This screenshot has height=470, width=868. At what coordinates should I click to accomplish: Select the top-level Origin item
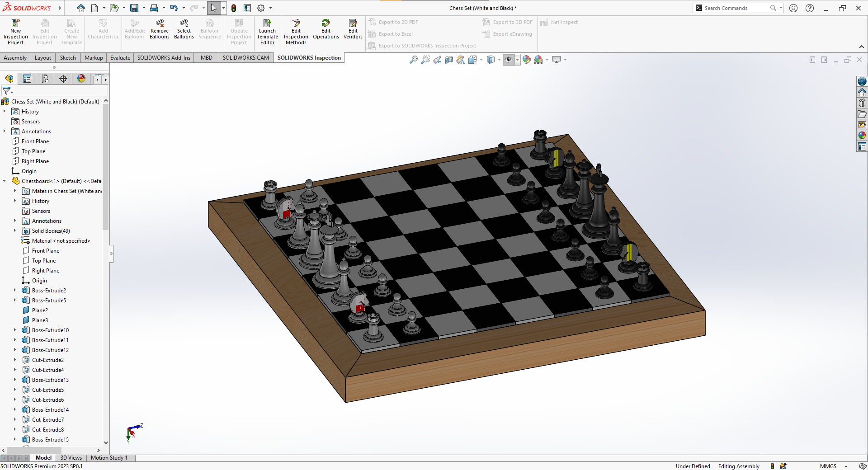coord(29,171)
